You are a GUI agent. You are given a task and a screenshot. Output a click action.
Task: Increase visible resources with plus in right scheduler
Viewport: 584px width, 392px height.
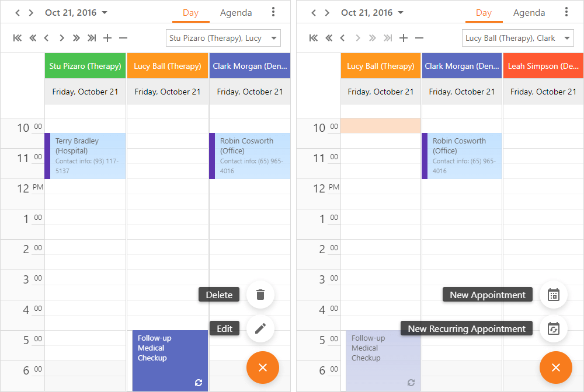(x=404, y=38)
